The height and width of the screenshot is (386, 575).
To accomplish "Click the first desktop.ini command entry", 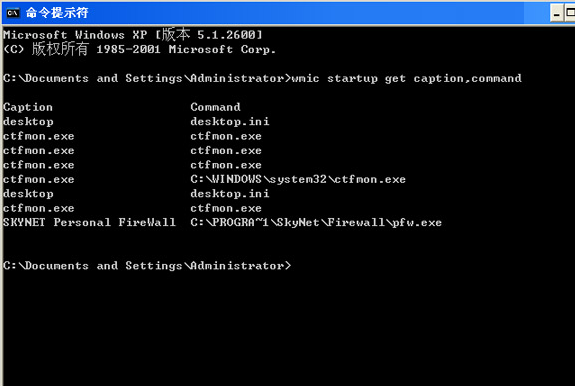I will (x=230, y=122).
